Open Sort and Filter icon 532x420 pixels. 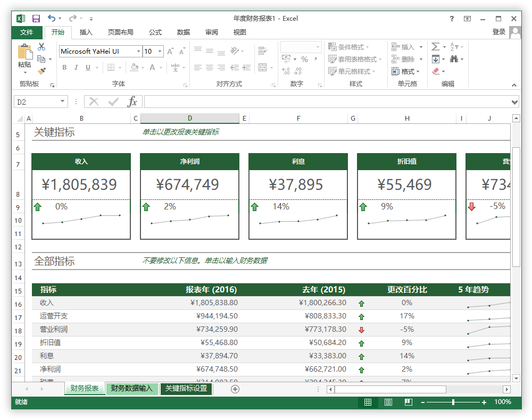[454, 47]
